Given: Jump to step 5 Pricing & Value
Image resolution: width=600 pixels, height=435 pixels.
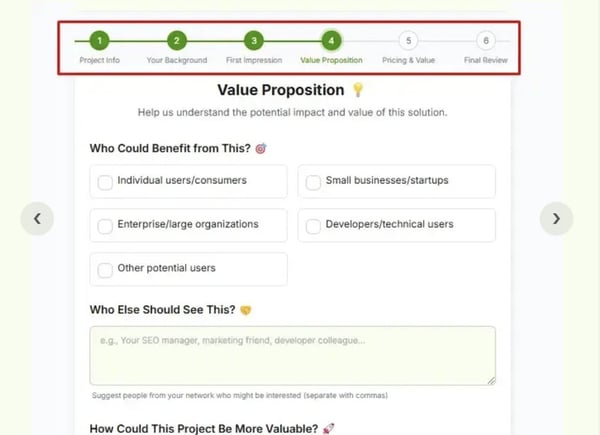Looking at the screenshot, I should point(408,41).
